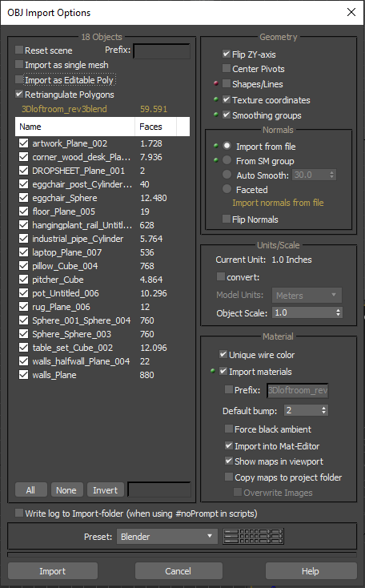Viewport: 365px width, 588px height.
Task: Uncheck pot_Untitled_006 object
Action: tap(23, 293)
